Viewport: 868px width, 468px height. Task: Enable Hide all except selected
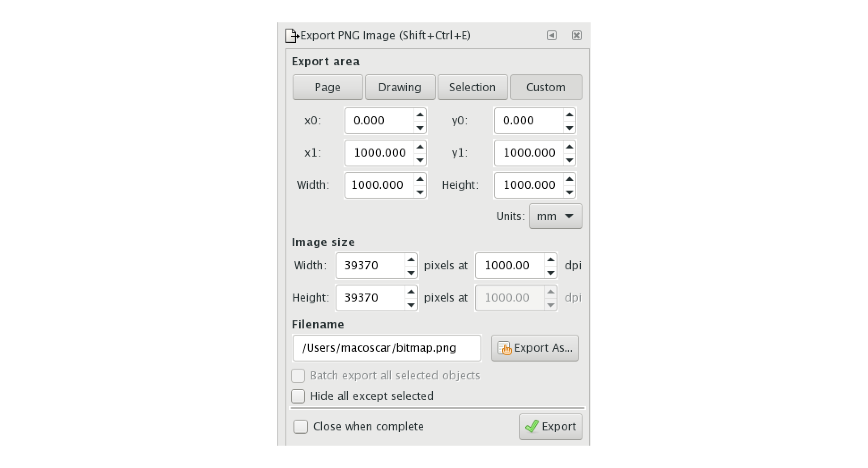pyautogui.click(x=298, y=396)
